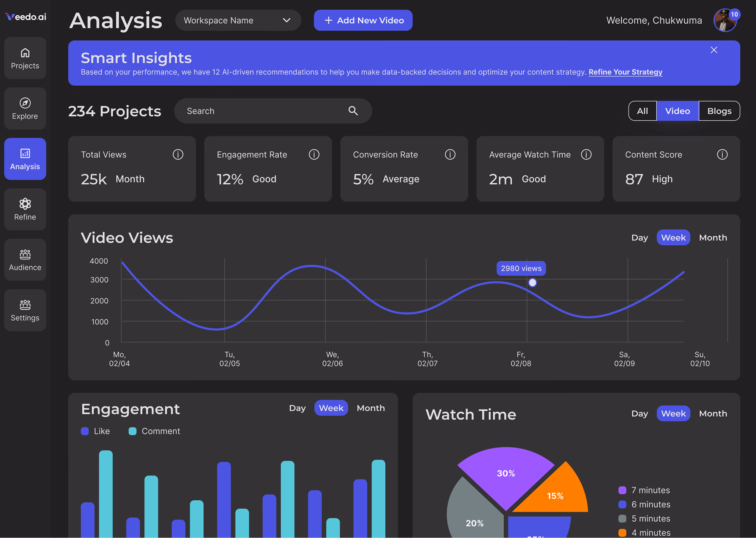Set Watch Time range to Week
Image resolution: width=756 pixels, height=538 pixels.
pos(673,413)
